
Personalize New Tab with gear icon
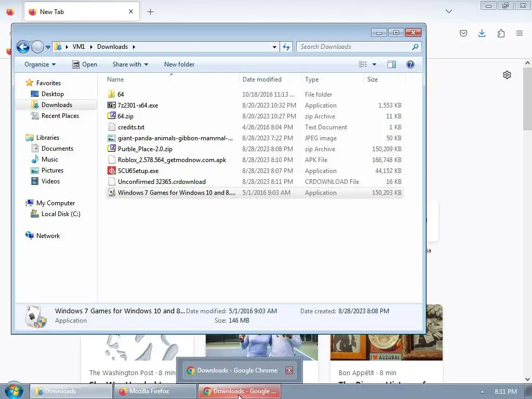coord(507,75)
